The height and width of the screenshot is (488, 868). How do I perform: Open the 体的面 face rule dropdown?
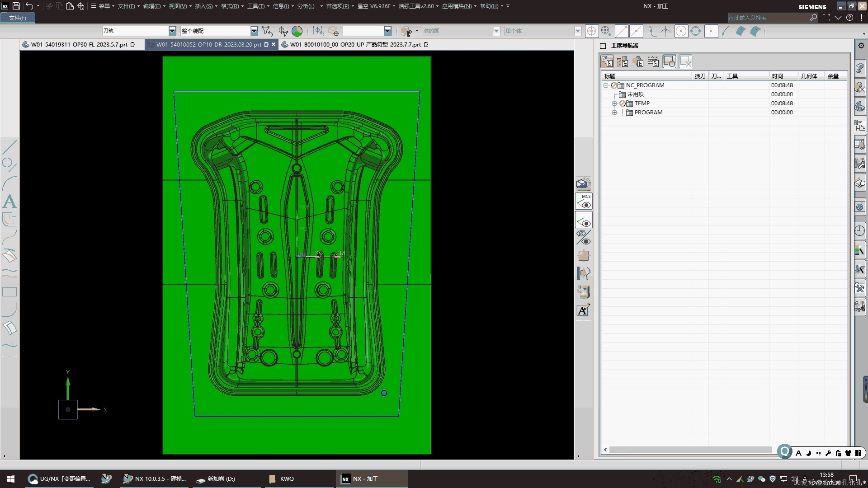pyautogui.click(x=496, y=31)
